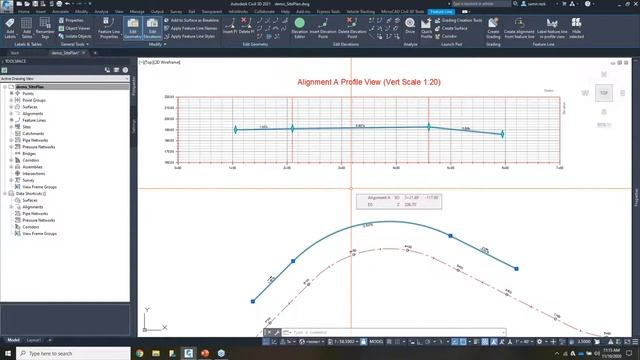Click Create Surface in Launch Pad

point(451,28)
